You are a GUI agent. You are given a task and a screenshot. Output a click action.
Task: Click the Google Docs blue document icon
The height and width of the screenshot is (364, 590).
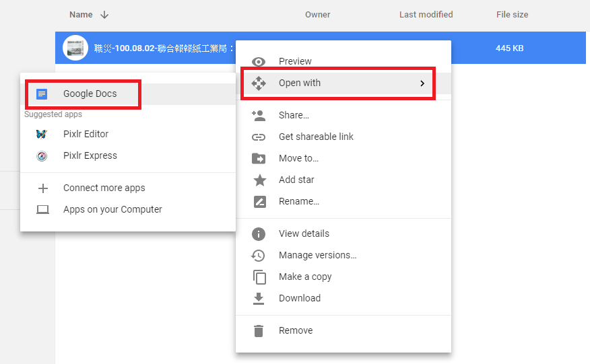(x=42, y=94)
